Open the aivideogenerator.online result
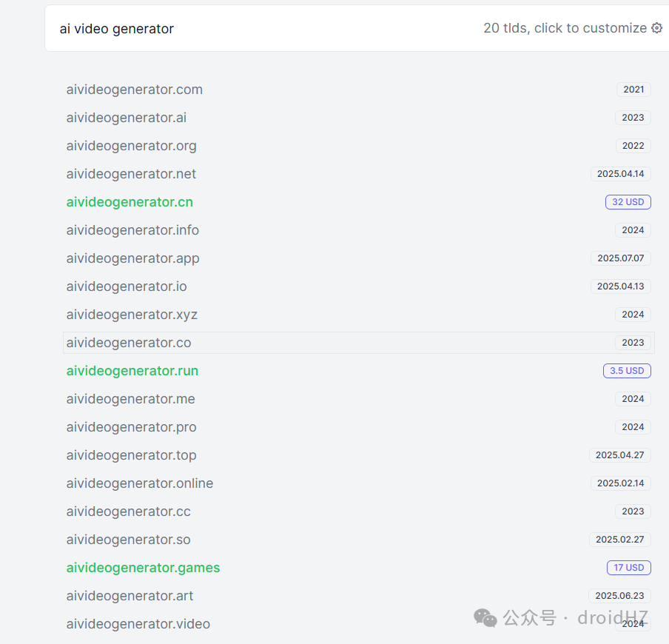669x644 pixels. pos(140,483)
